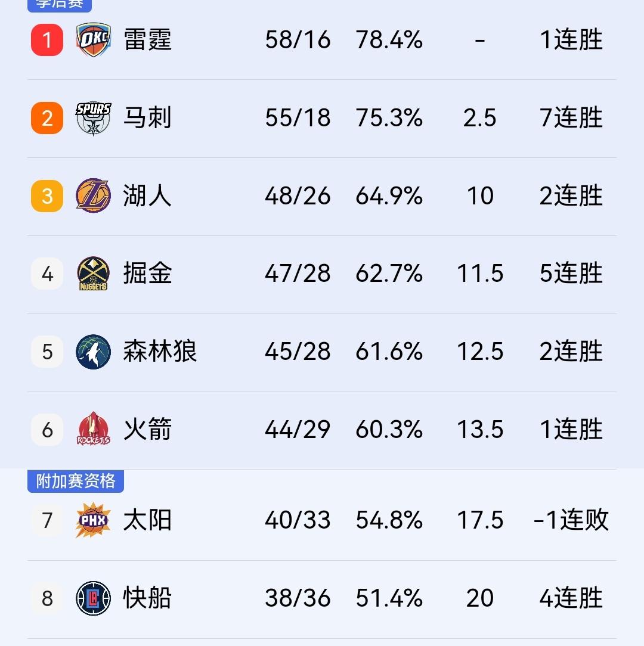Click the 48/26 record of Lakers
This screenshot has width=644, height=646.
298,195
